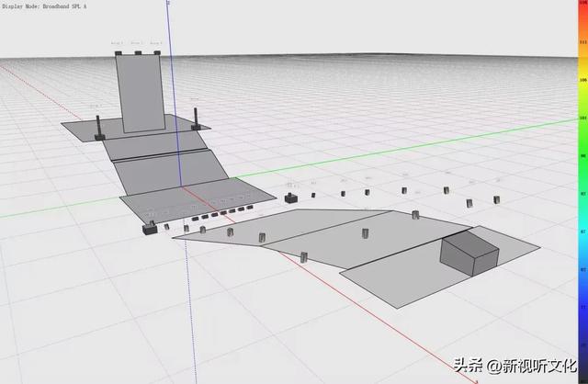Select the right speaker tower on upstage platform

coord(196,119)
